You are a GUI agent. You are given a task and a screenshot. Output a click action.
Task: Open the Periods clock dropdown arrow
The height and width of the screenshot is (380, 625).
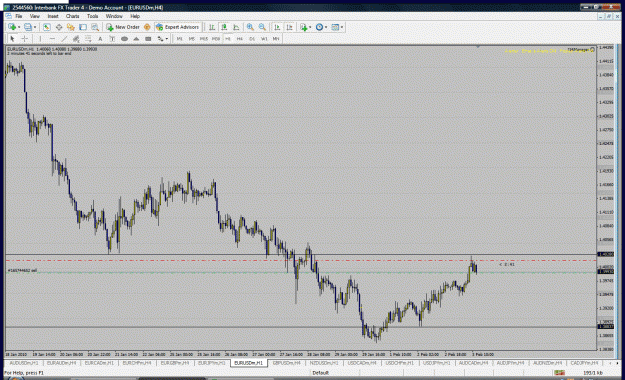point(326,27)
